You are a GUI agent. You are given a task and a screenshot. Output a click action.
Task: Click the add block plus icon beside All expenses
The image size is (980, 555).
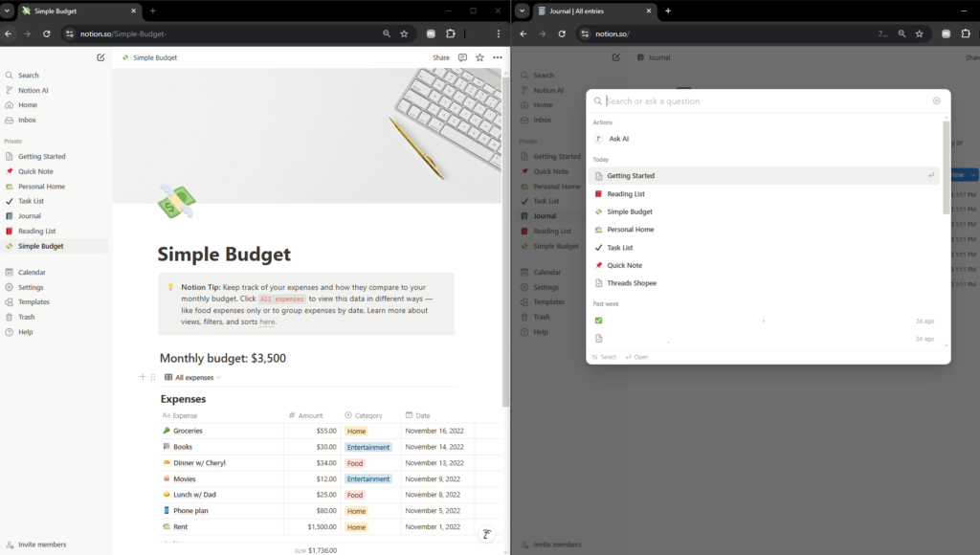[x=143, y=377]
